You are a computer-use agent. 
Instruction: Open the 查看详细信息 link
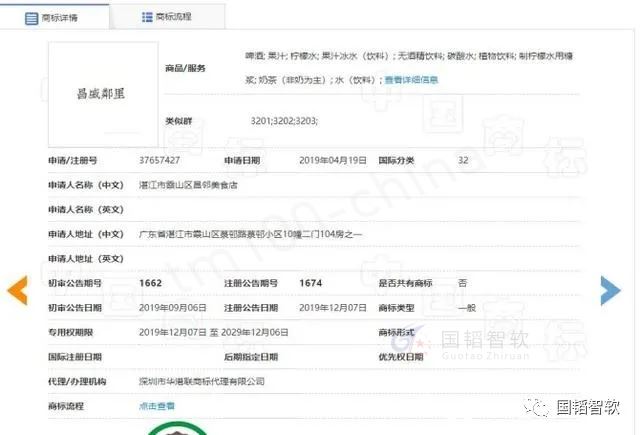411,80
